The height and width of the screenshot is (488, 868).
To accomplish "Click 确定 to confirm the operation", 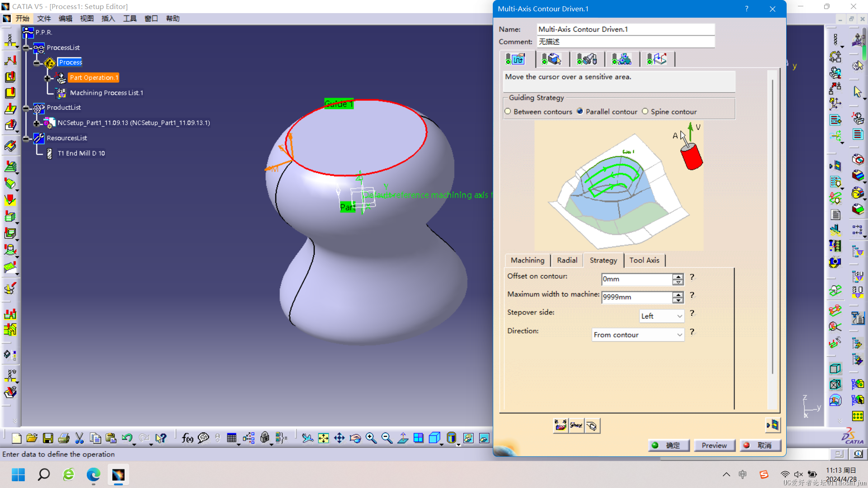I will click(669, 446).
